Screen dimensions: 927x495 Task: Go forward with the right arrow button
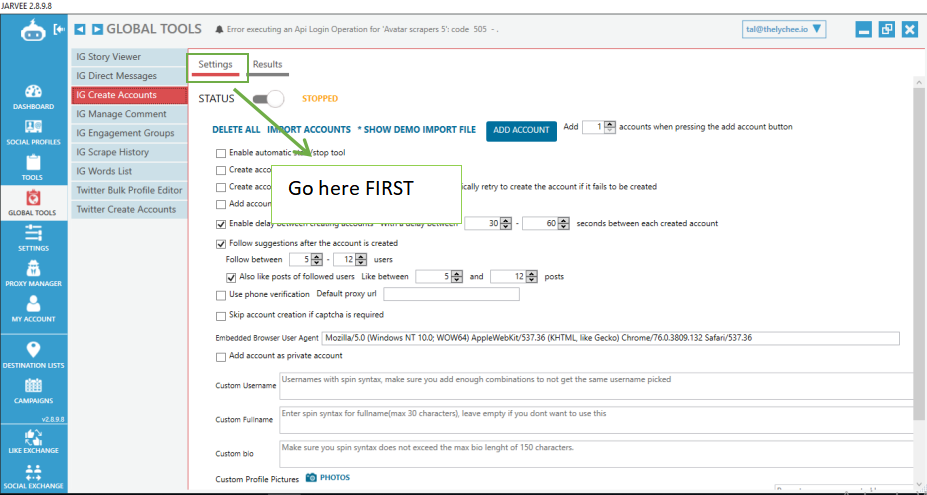(98, 29)
